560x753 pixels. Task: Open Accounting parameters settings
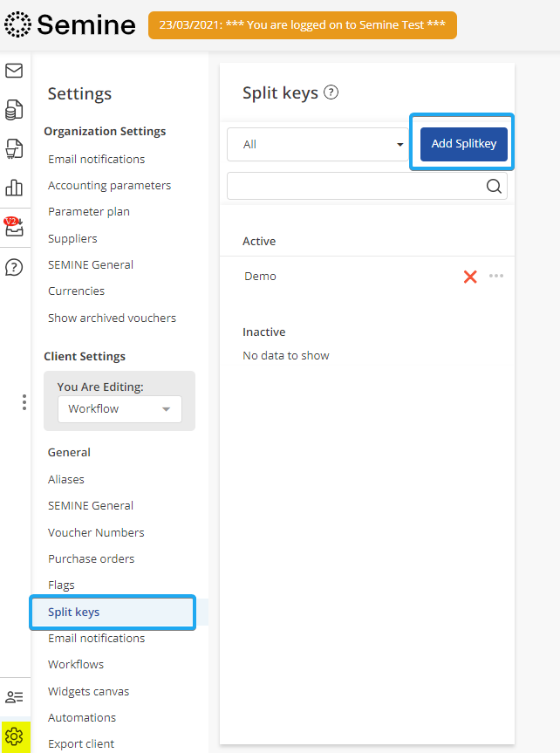pyautogui.click(x=109, y=186)
